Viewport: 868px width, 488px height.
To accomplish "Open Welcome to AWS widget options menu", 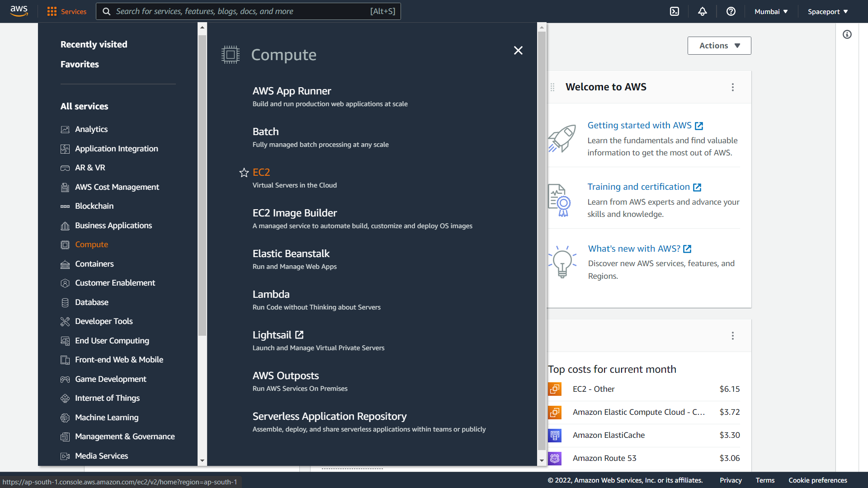I will tap(733, 87).
